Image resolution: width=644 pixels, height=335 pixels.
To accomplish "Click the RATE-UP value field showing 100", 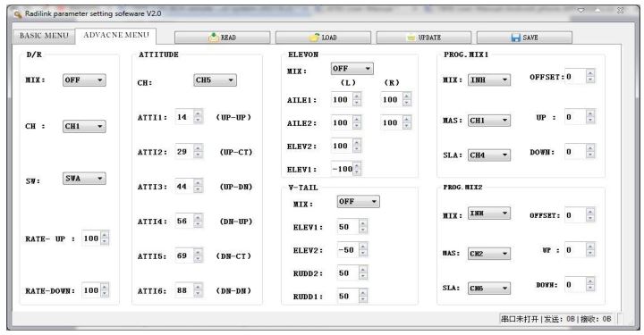I will coord(91,239).
